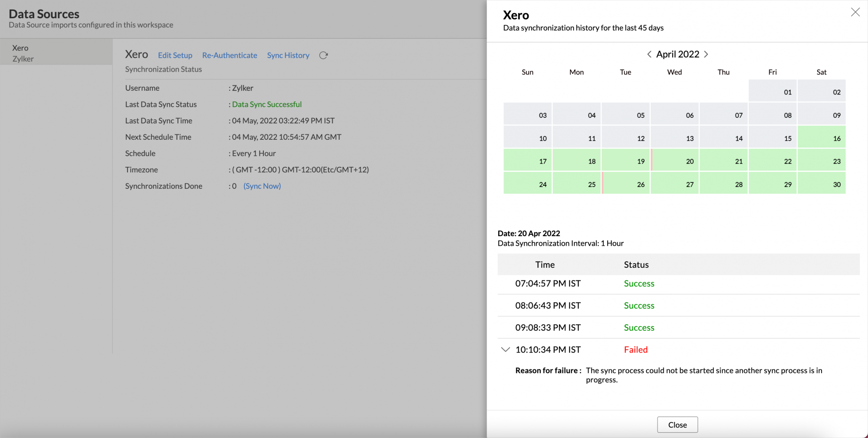
Task: Click the Sync Now link
Action: coord(262,186)
